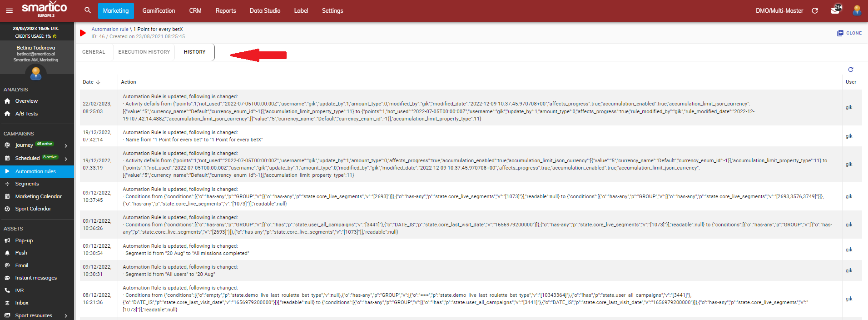Clone this automation rule
868x320 pixels.
coord(849,33)
